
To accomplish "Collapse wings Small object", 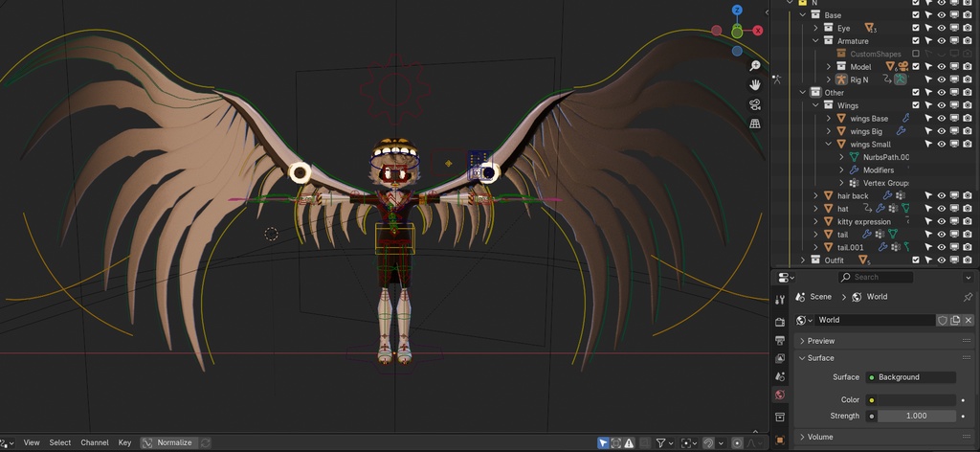I will (x=829, y=144).
